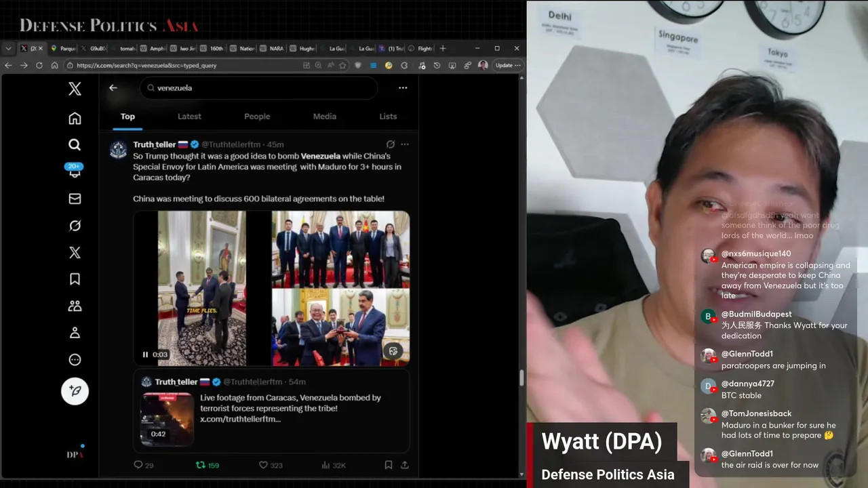The height and width of the screenshot is (488, 868).
Task: Open More circle-dots icon in sidebar
Action: pos(75,360)
